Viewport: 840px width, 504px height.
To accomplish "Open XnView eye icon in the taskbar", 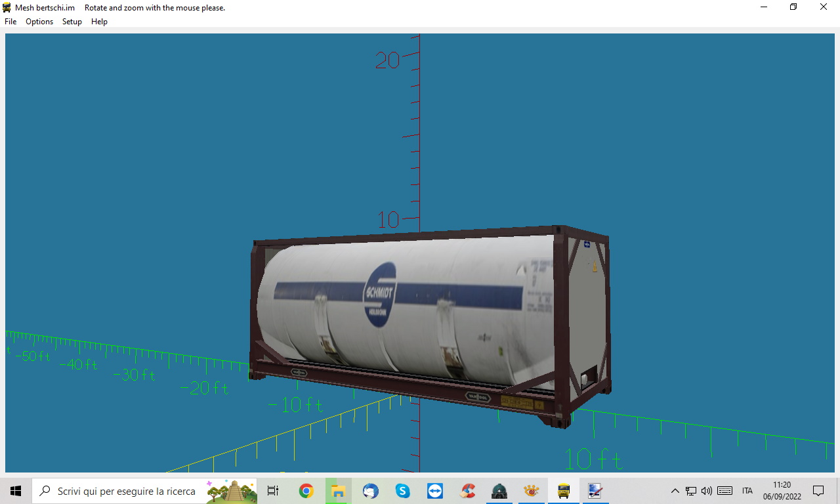I will tap(531, 491).
